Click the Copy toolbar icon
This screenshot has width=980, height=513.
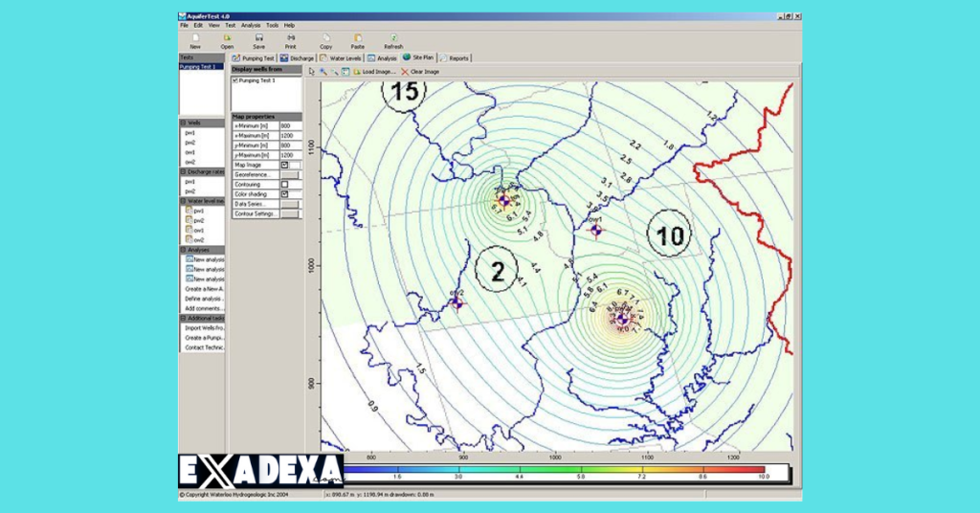(x=325, y=38)
